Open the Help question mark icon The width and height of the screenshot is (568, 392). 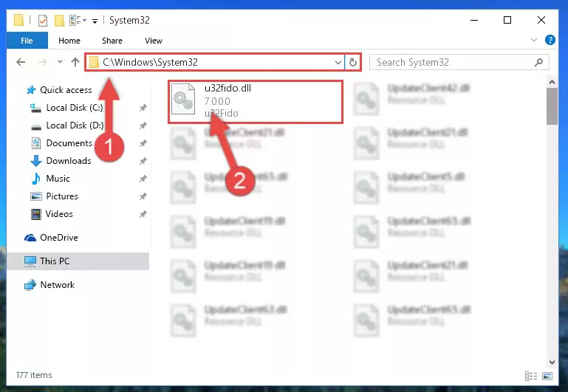[550, 40]
